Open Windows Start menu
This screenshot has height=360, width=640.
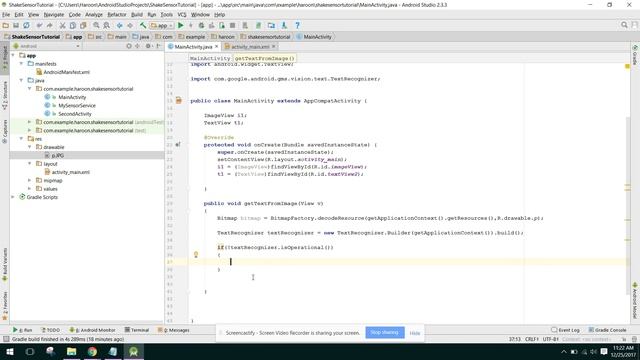(9, 351)
